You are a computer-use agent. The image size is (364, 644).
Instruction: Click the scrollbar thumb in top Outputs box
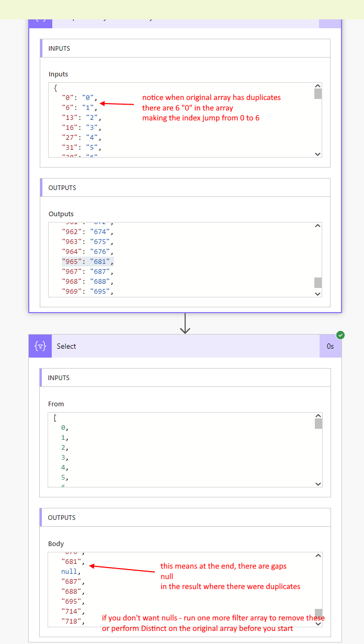(x=317, y=283)
